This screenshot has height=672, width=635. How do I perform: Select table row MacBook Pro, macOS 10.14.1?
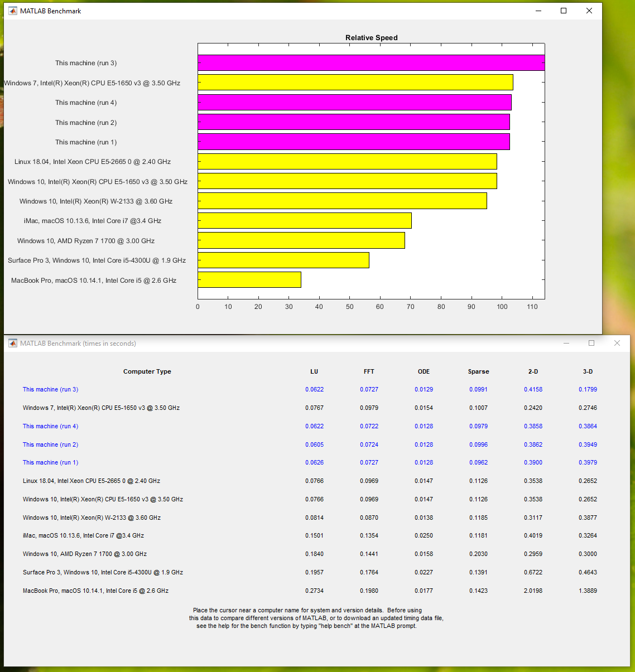tap(310, 591)
